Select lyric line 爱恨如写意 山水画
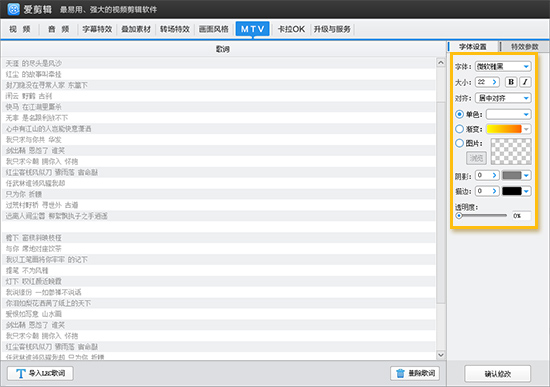Screen dimensions: 550x387 click(x=218, y=314)
